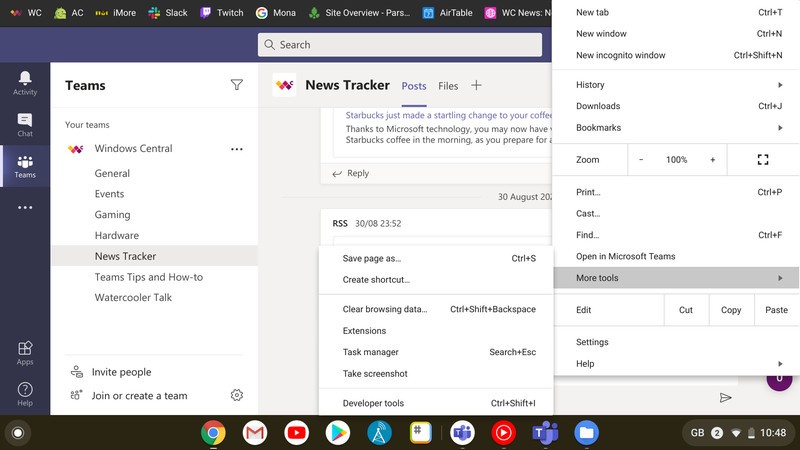Open the Activity bell icon

(x=24, y=83)
